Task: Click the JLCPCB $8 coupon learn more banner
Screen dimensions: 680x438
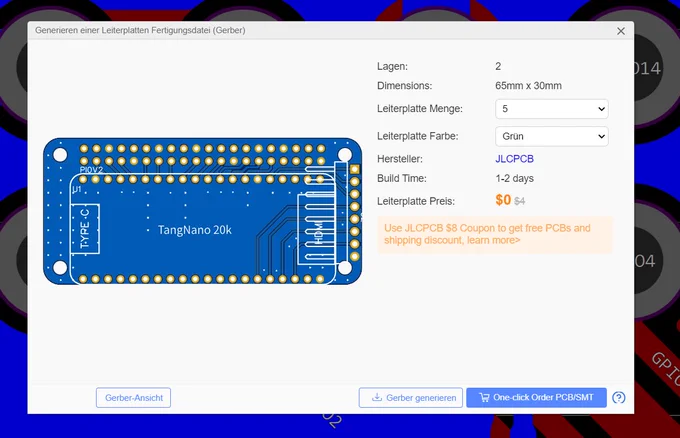Action: tap(495, 235)
